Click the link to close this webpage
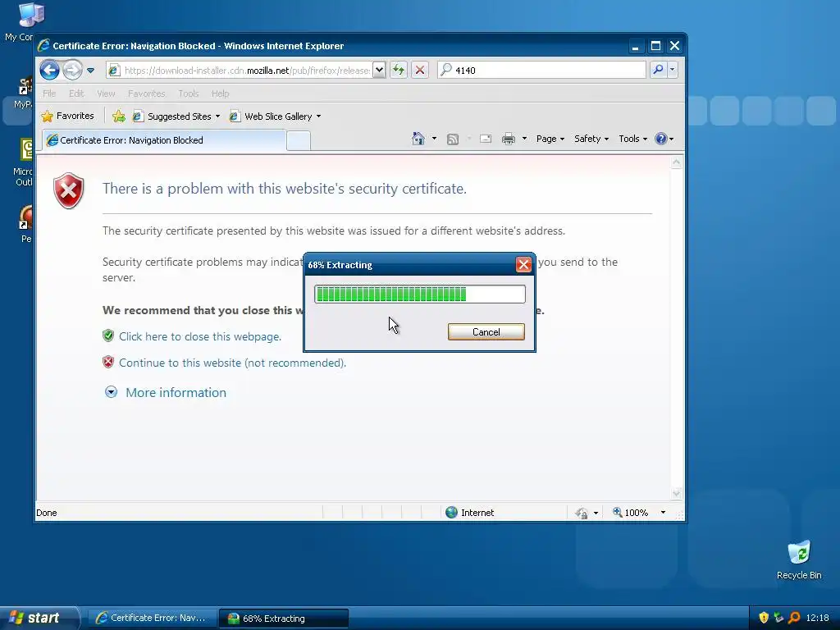Screen dimensions: 840x630 point(200,336)
